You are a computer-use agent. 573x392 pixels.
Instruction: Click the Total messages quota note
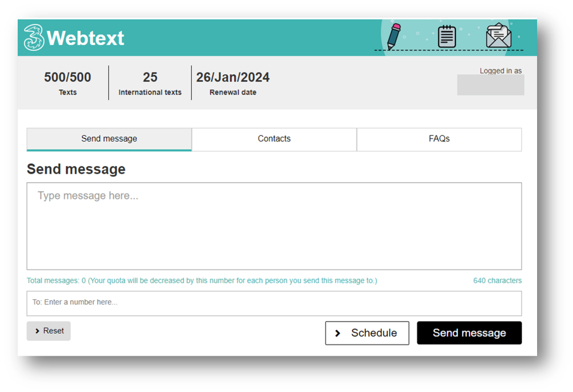point(202,280)
